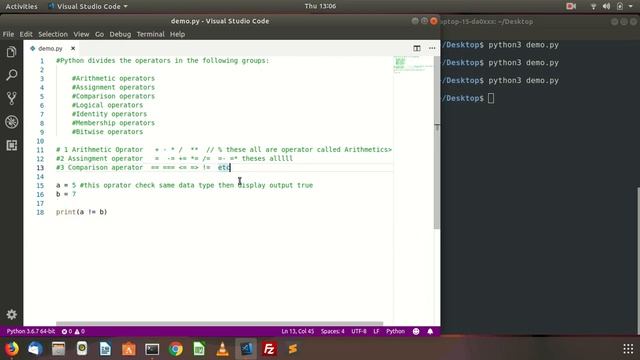This screenshot has width=640, height=360.
Task: Change indentation via Spaces: 4
Action: pos(332,331)
